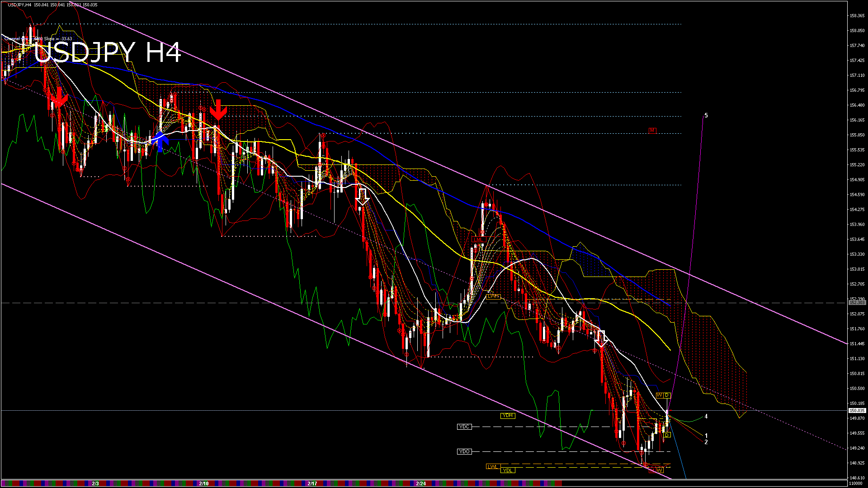Click the YDO white level label

[464, 451]
